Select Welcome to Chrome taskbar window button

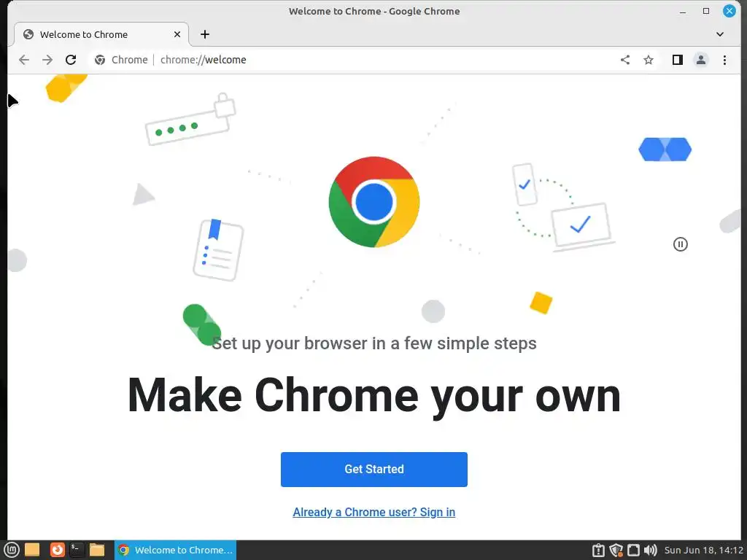175,550
